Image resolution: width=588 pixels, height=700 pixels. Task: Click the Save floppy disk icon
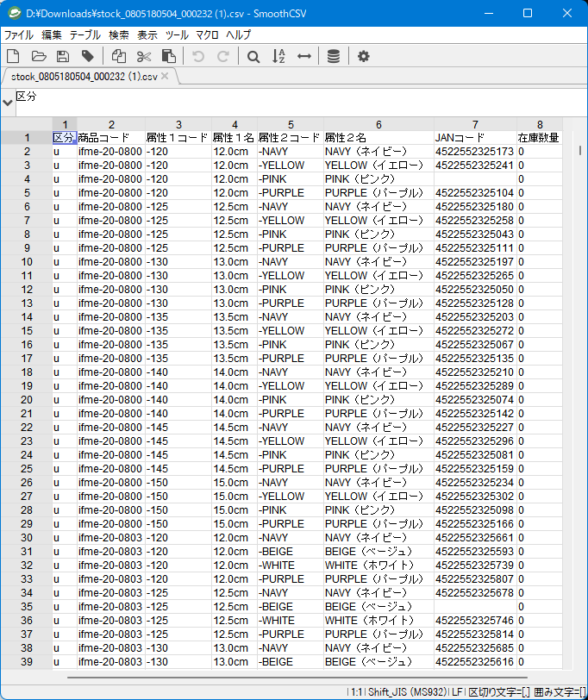coord(63,56)
